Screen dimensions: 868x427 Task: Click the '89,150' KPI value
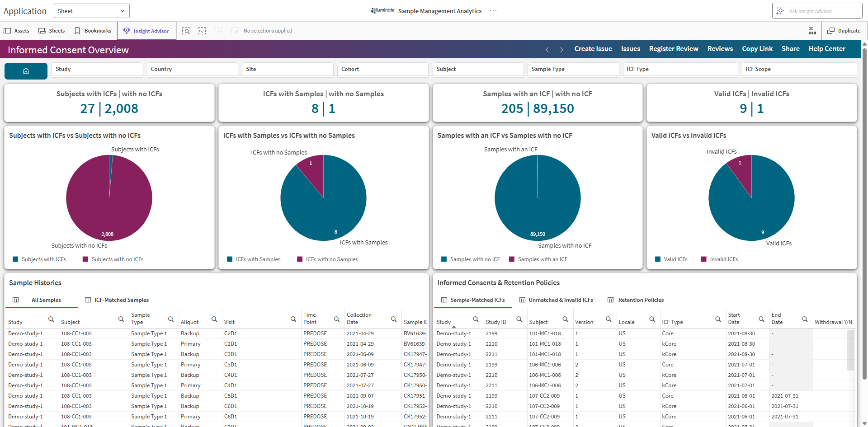(x=553, y=108)
